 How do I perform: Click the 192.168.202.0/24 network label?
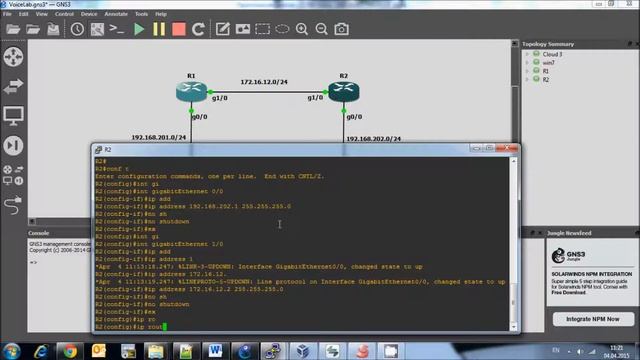[373, 139]
